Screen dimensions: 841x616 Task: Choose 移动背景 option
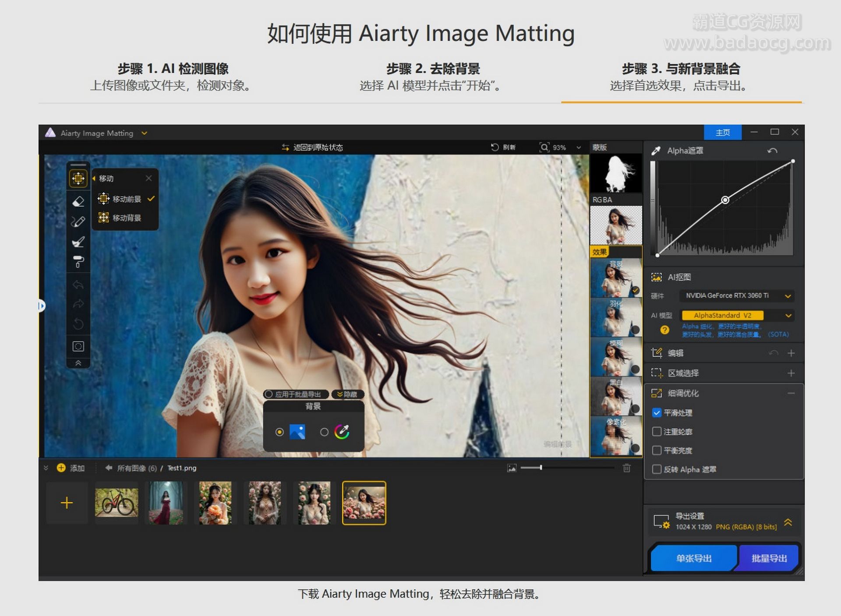[120, 218]
